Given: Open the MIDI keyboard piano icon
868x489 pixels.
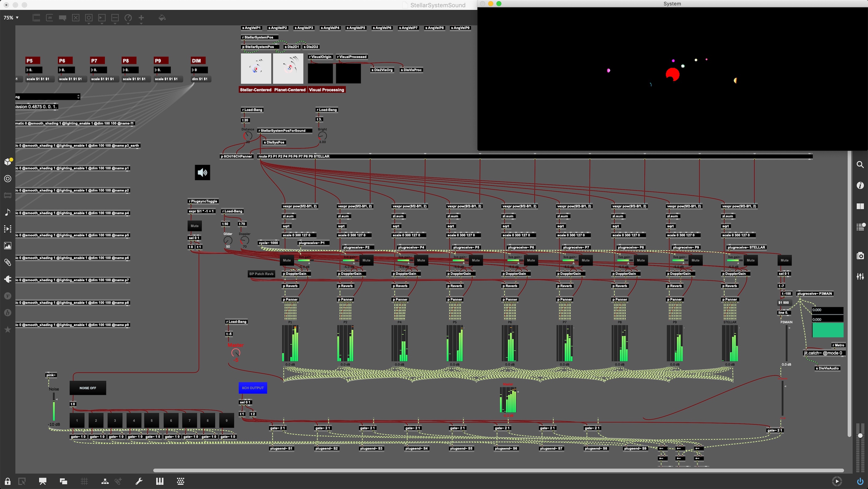Looking at the screenshot, I should tap(160, 481).
